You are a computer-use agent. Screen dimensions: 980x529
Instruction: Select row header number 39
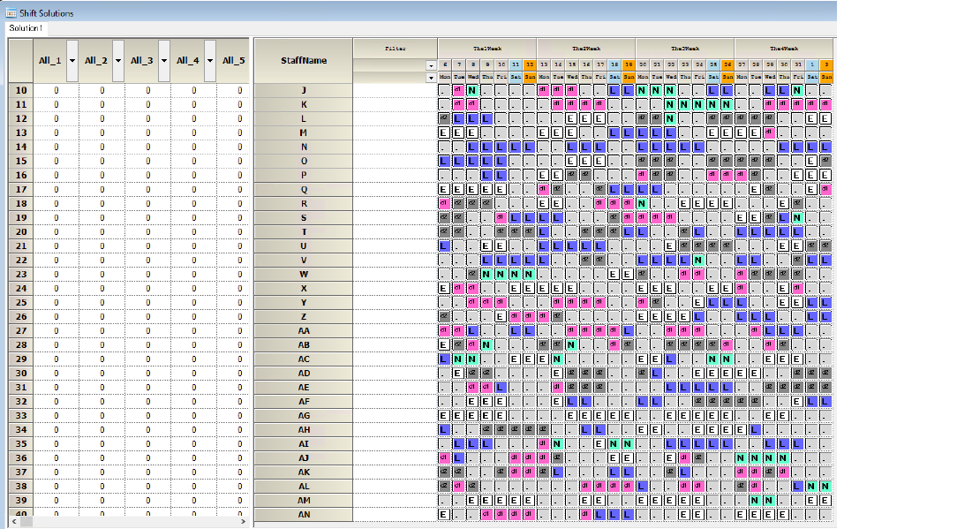click(20, 500)
